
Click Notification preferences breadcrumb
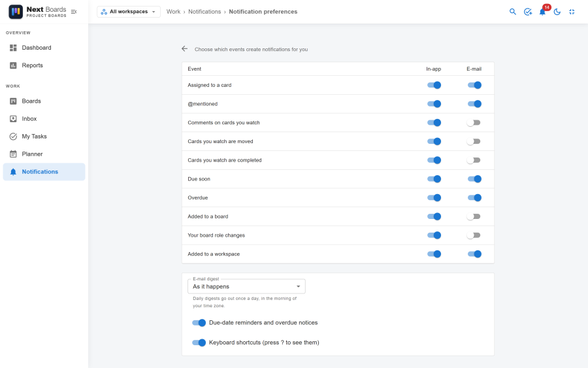(x=263, y=12)
